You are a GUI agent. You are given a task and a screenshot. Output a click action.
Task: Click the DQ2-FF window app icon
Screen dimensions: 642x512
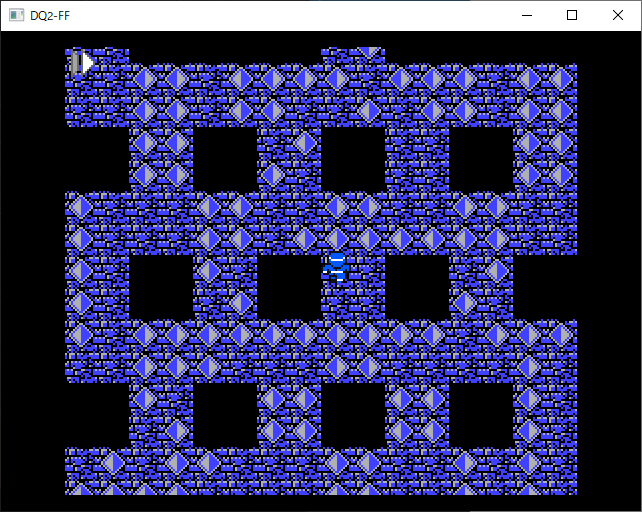click(16, 15)
